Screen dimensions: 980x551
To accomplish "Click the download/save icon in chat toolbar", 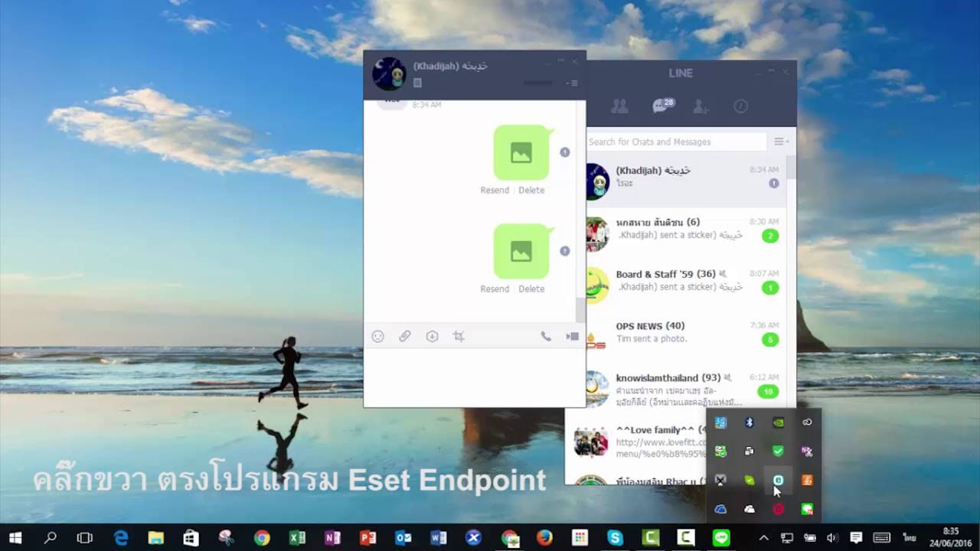I will (x=432, y=336).
